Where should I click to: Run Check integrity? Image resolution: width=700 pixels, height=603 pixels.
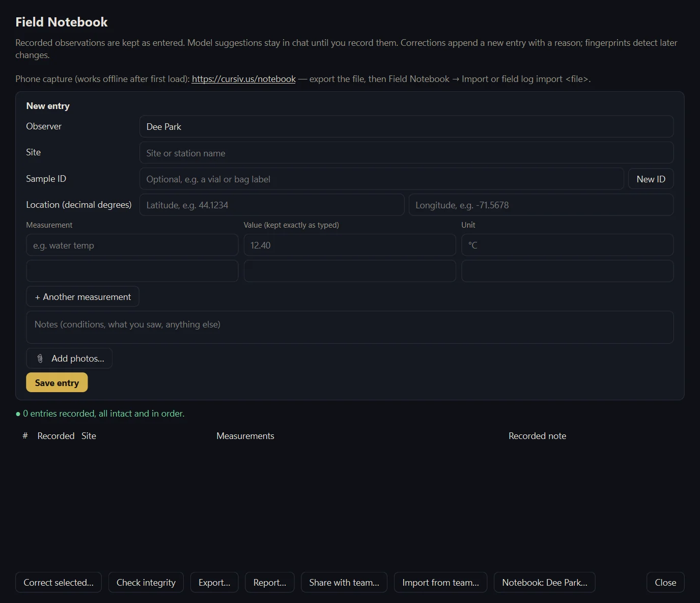click(146, 582)
